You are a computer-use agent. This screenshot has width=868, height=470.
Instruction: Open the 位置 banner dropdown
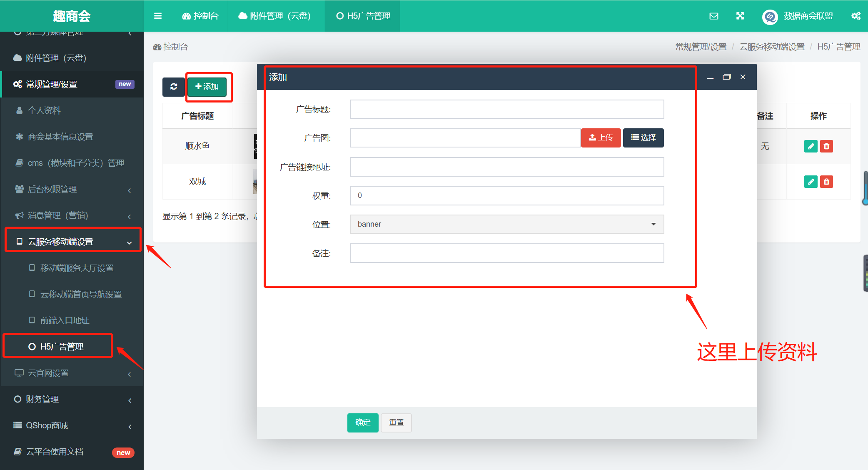pyautogui.click(x=506, y=224)
